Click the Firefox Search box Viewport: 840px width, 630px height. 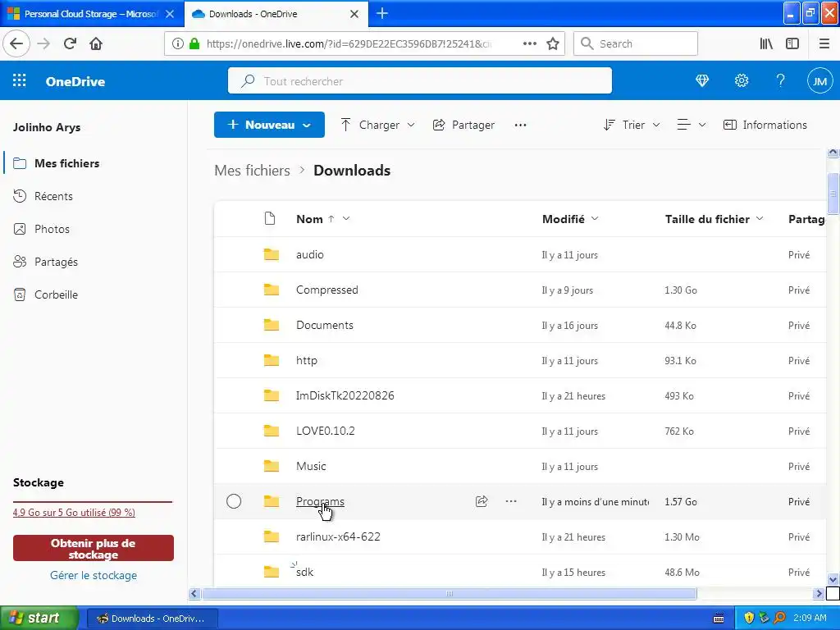pyautogui.click(x=636, y=44)
